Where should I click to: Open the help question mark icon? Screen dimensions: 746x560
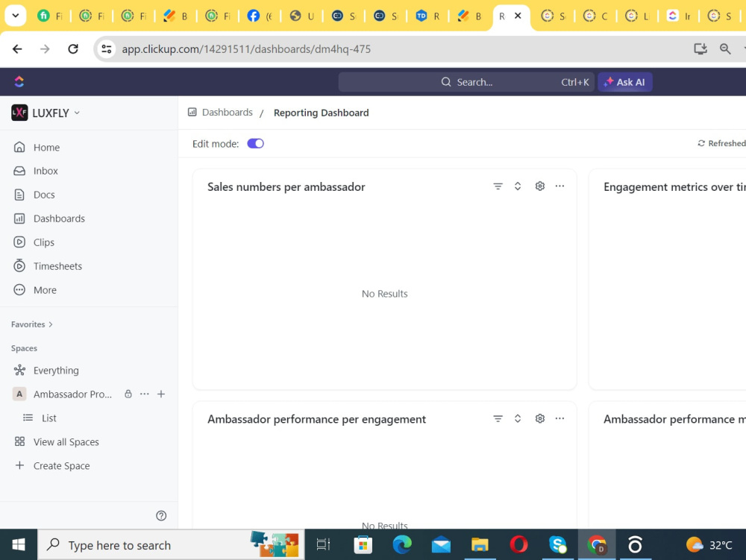(x=161, y=516)
